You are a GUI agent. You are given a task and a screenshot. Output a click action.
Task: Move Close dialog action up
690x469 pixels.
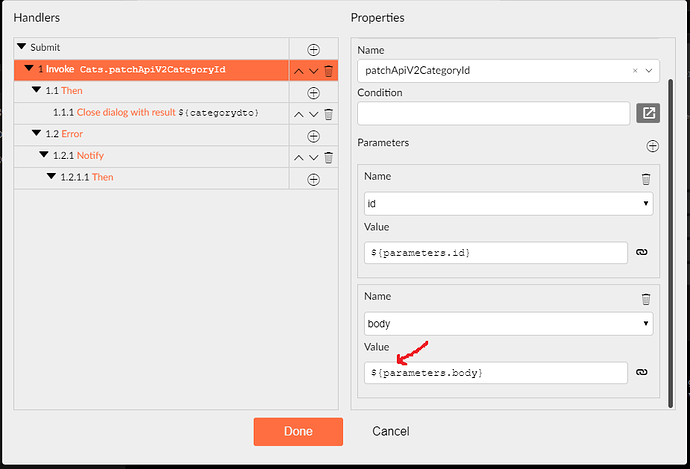298,115
